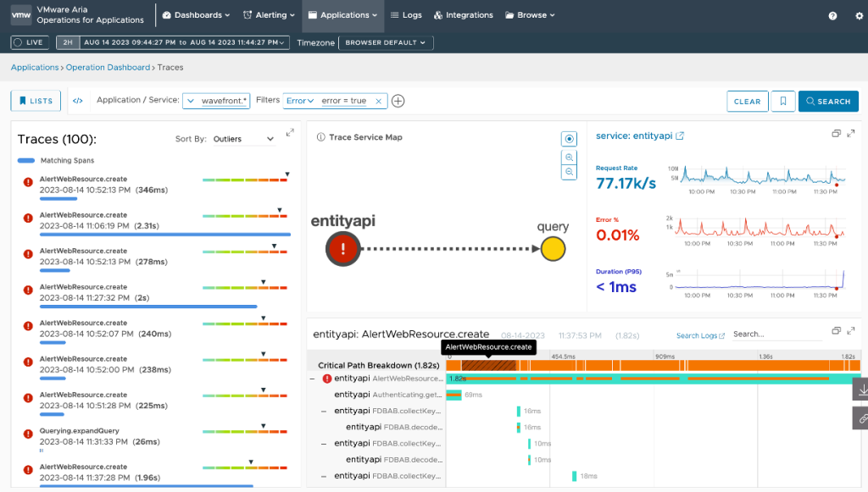Toggle the LIVE data mode

click(x=30, y=42)
